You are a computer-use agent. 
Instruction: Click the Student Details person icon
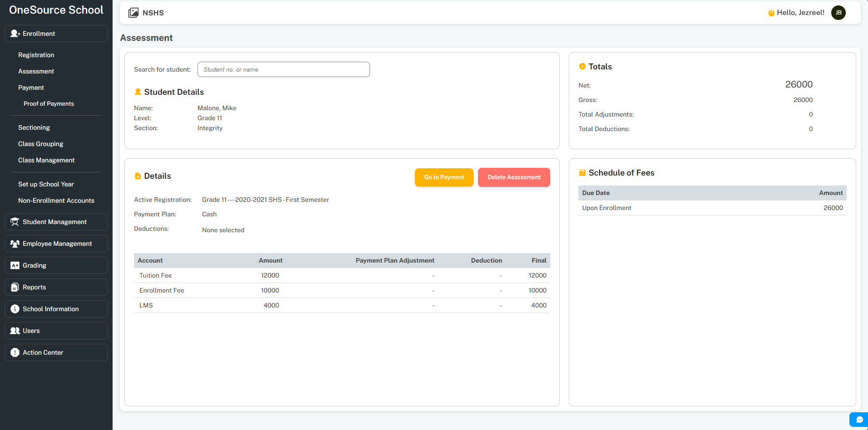(x=138, y=92)
